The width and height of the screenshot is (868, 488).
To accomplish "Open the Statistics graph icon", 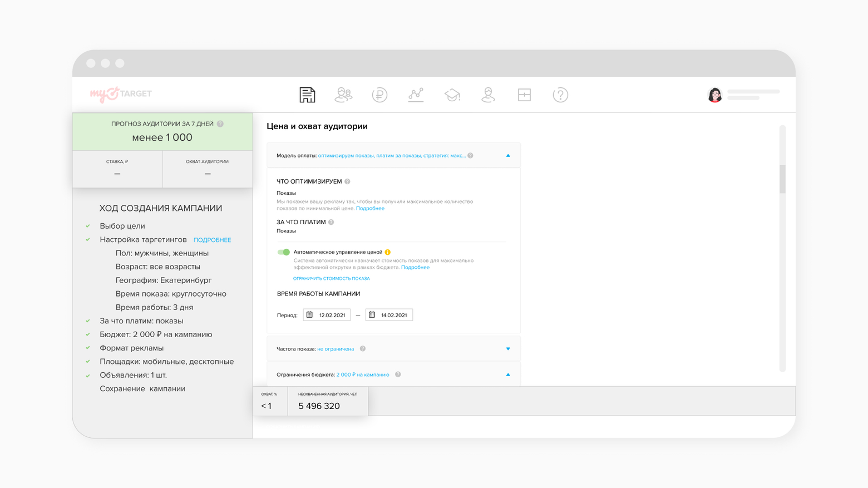I will (416, 95).
